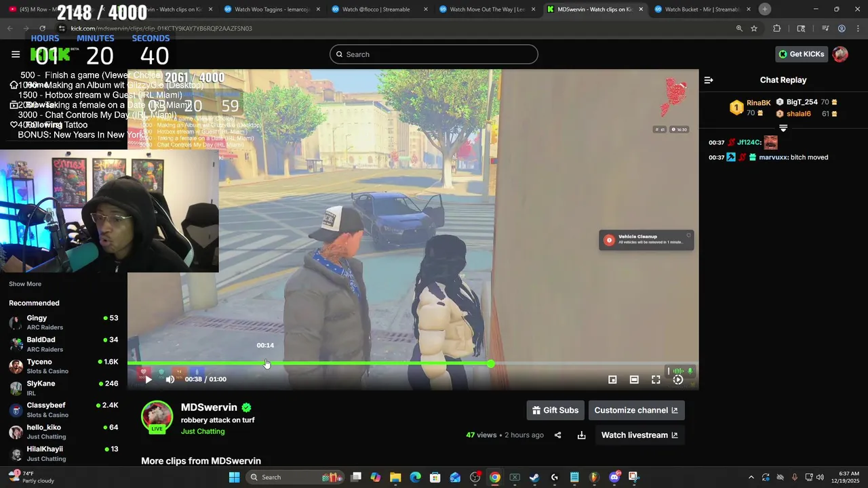The height and width of the screenshot is (488, 868).
Task: Open SlyKane recommended channel
Action: (x=64, y=388)
